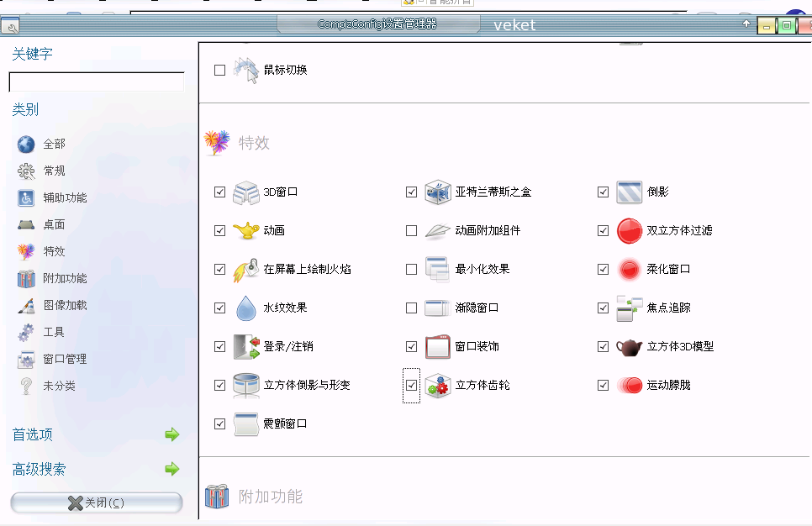The width and height of the screenshot is (812, 526).
Task: Enable the 最小化效果 checkbox
Action: coord(411,270)
